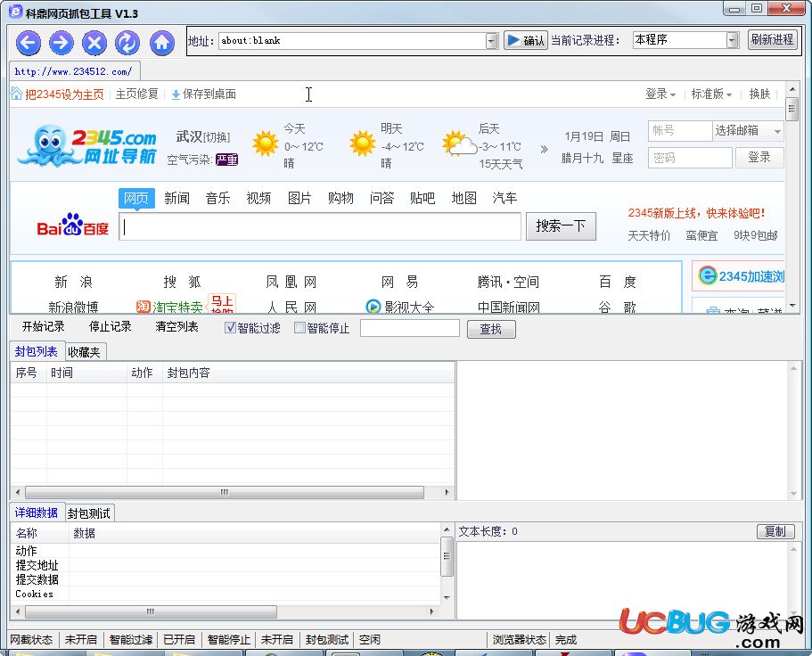Click the 2345加速浏览器 browser icon
This screenshot has width=812, height=656.
coord(708,275)
